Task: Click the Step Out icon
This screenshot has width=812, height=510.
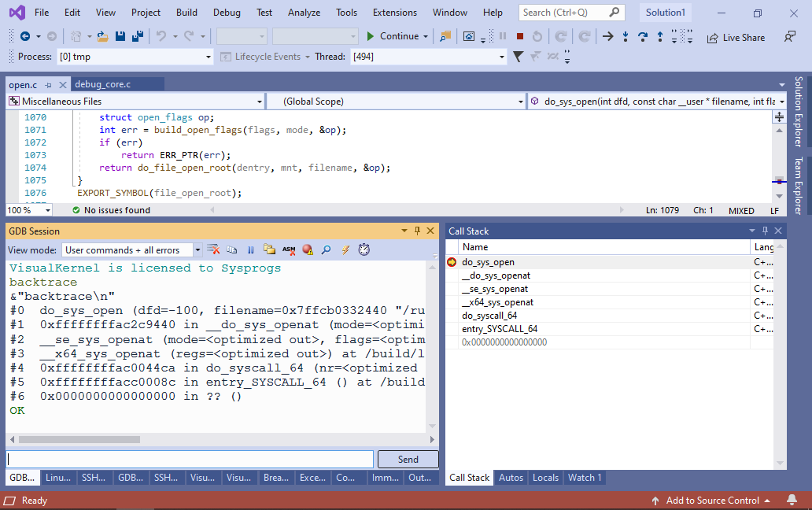Action: tap(659, 36)
